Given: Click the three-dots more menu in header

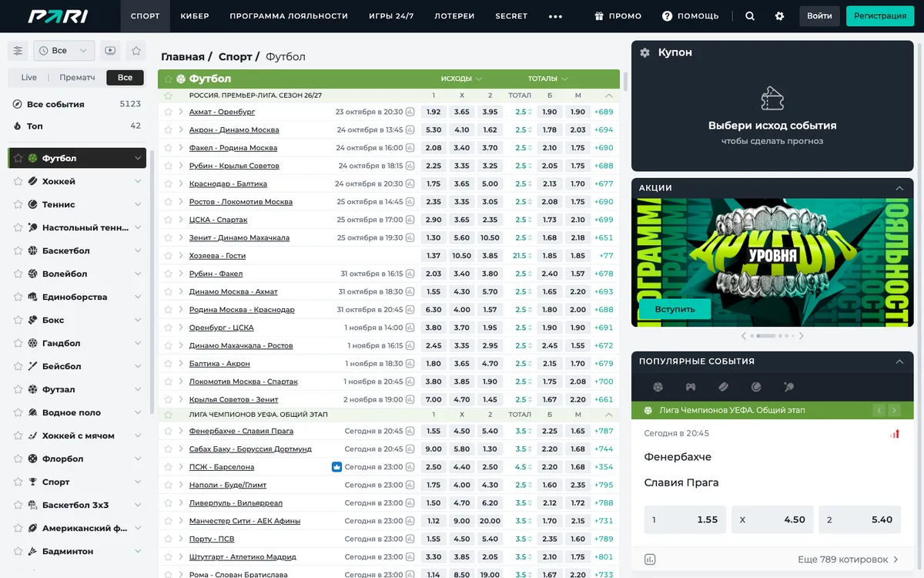Looking at the screenshot, I should [555, 16].
